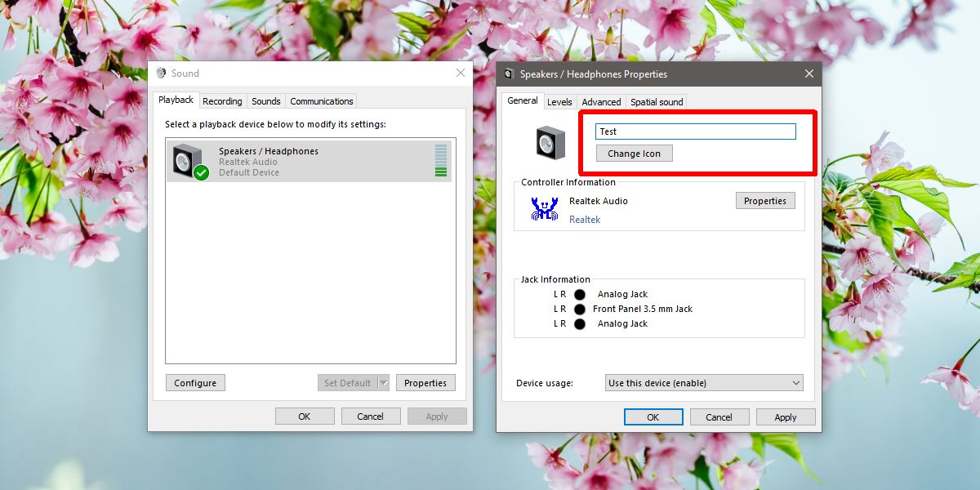Click the greyed Apply in Sound window
Viewport: 980px width, 490px height.
tap(437, 416)
